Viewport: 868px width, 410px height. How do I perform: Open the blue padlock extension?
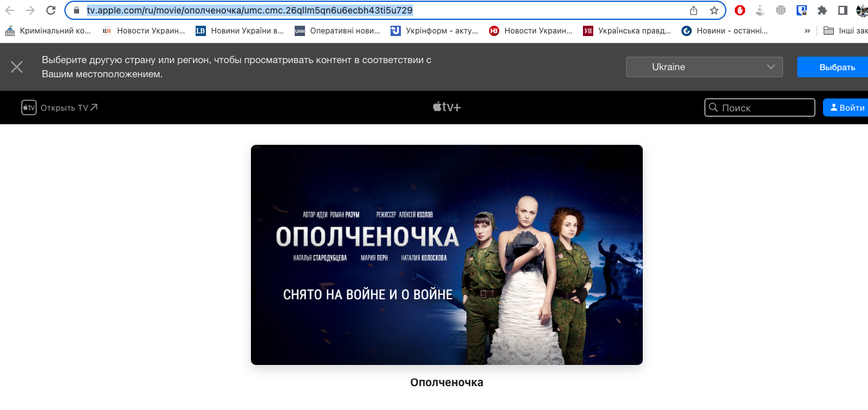pos(802,10)
